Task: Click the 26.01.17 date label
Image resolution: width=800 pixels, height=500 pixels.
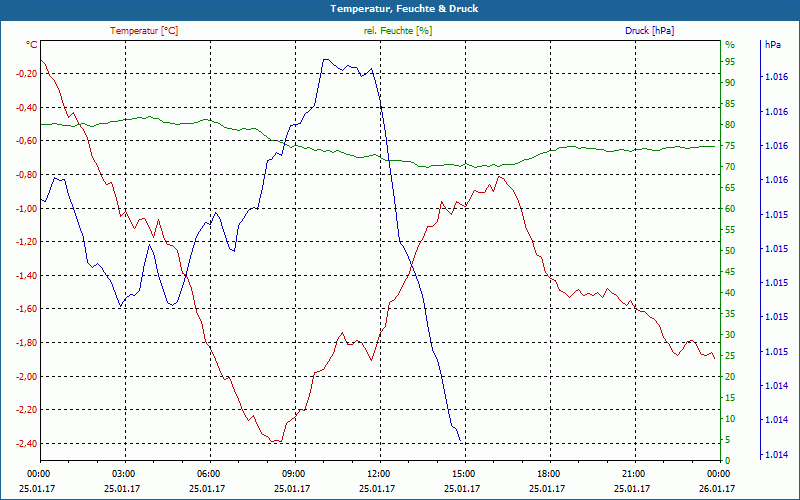Action: tap(718, 488)
